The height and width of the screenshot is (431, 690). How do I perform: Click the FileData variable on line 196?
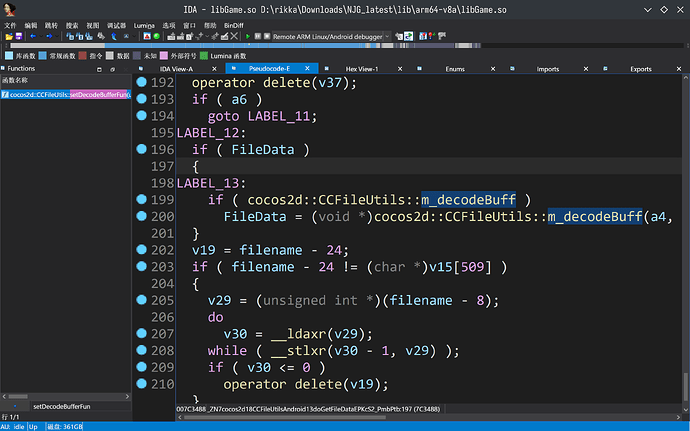pyautogui.click(x=263, y=149)
